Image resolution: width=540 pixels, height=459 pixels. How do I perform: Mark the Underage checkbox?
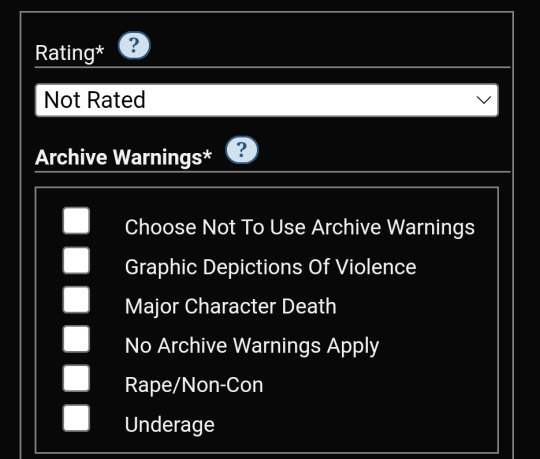76,418
